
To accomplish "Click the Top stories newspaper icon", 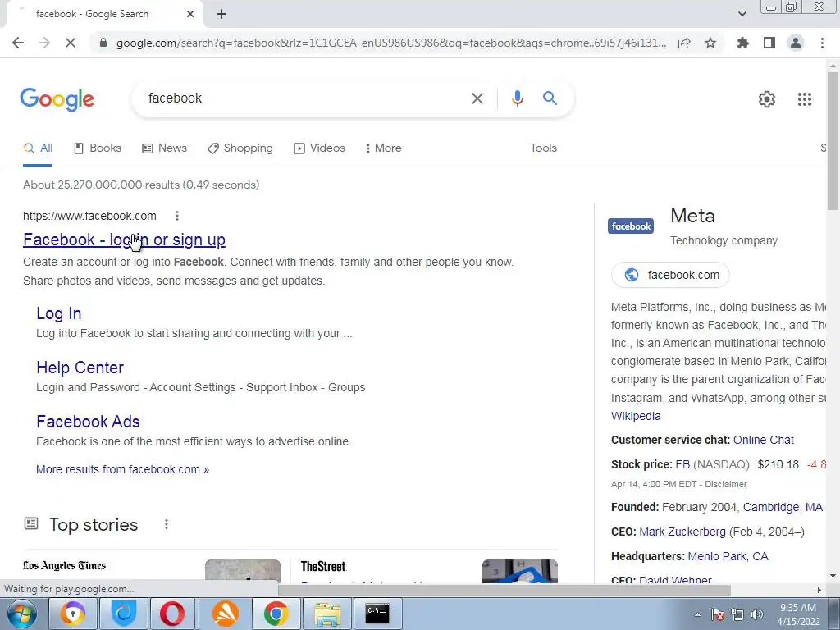I will [31, 523].
